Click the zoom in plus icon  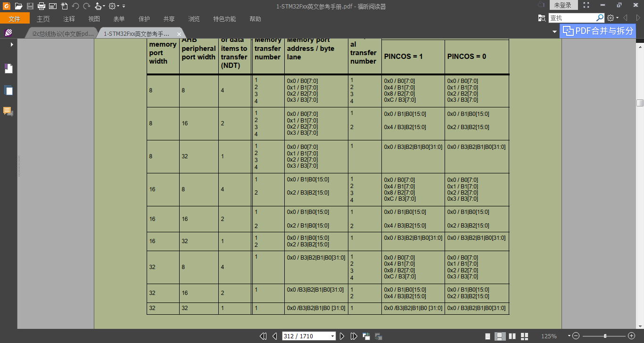pyautogui.click(x=632, y=336)
